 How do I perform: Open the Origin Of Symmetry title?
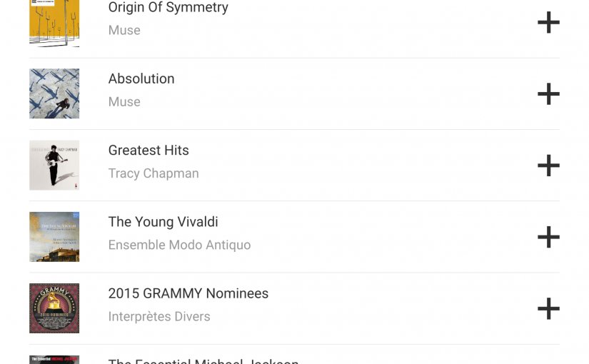point(168,8)
